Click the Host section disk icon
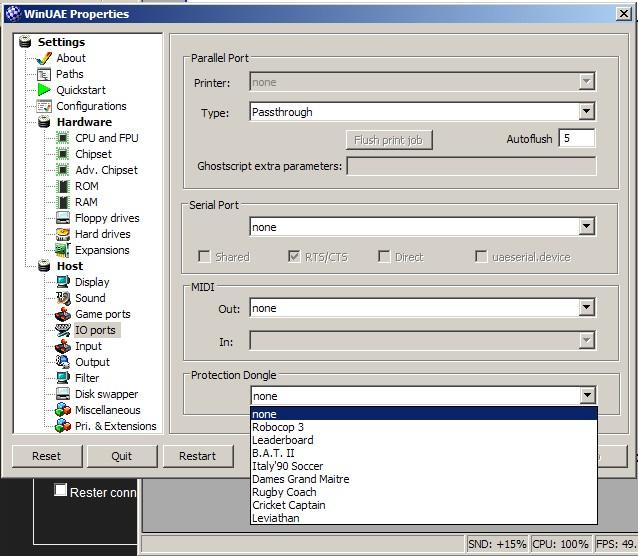 44,266
